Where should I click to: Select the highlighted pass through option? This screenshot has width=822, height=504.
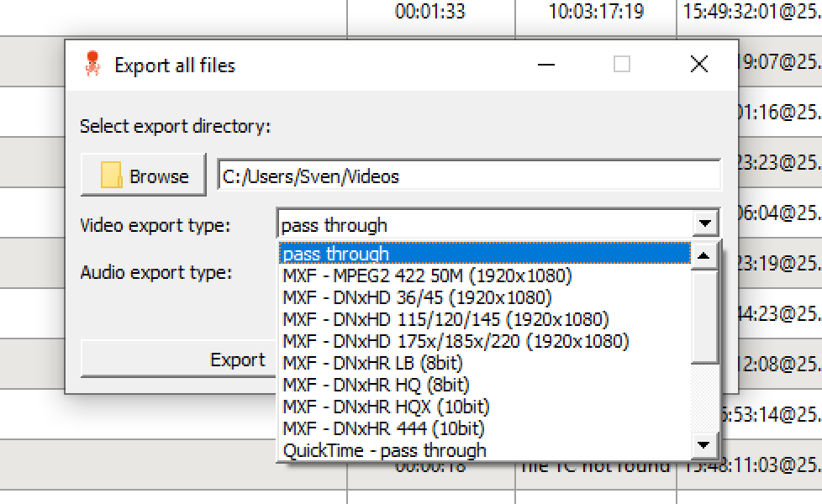(x=485, y=254)
